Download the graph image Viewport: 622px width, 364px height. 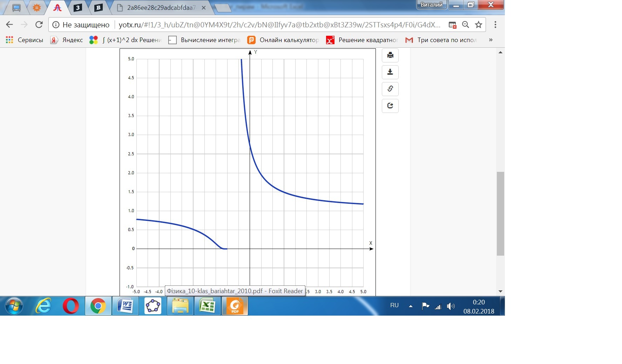[x=390, y=72]
